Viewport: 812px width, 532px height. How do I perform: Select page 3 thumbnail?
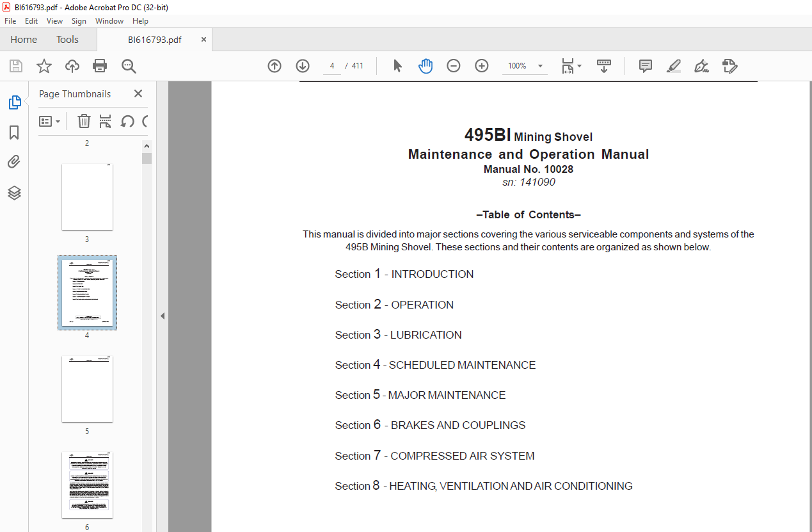pyautogui.click(x=87, y=197)
